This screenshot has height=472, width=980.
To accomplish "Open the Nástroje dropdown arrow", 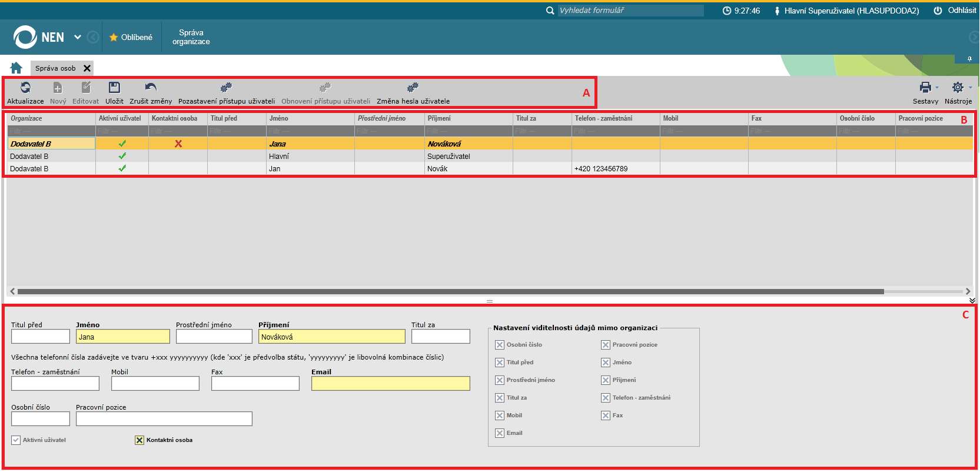I will tap(970, 88).
